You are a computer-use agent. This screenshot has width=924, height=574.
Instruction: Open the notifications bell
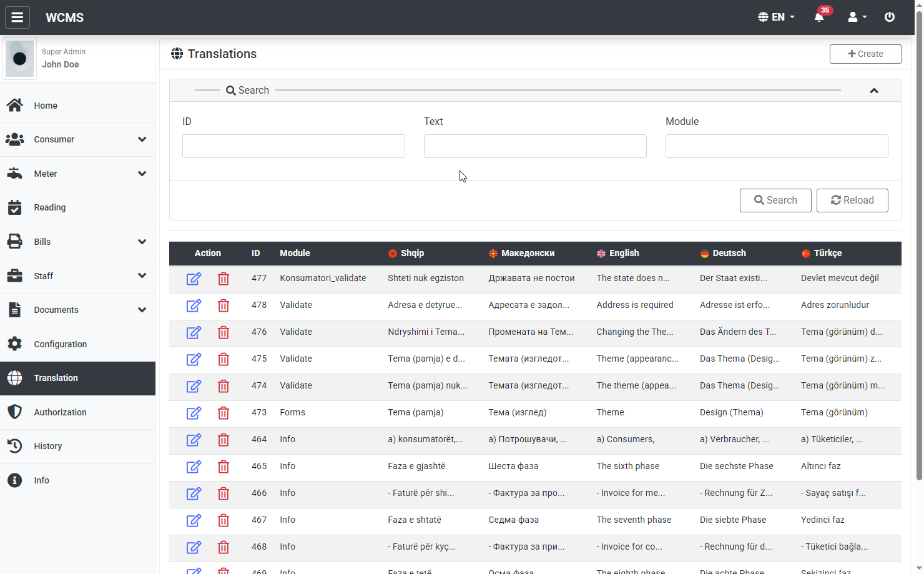(x=819, y=17)
